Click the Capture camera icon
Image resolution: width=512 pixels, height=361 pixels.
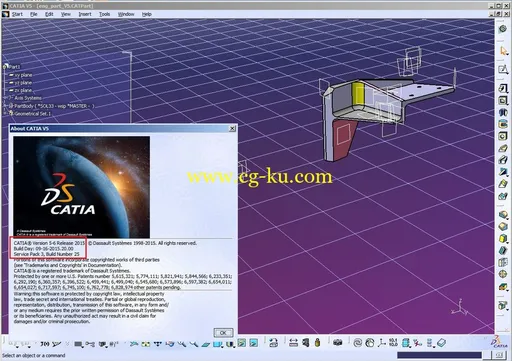(x=337, y=343)
